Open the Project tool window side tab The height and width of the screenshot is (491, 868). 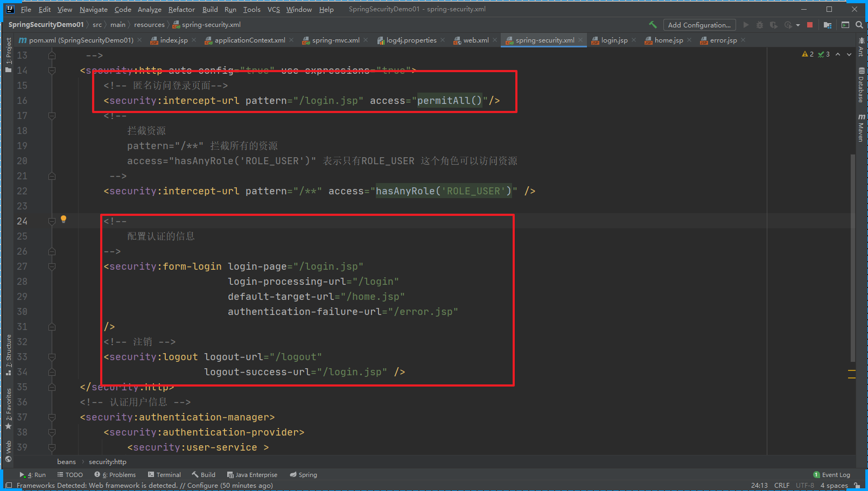[x=9, y=54]
